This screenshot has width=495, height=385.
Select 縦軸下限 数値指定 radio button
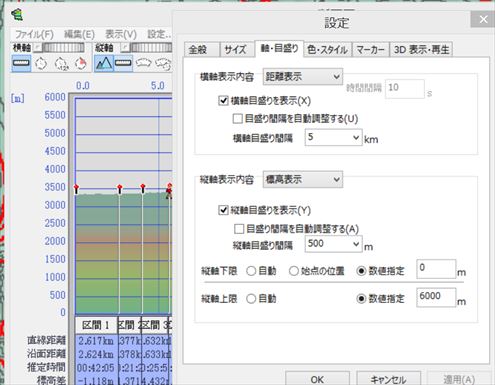click(361, 271)
